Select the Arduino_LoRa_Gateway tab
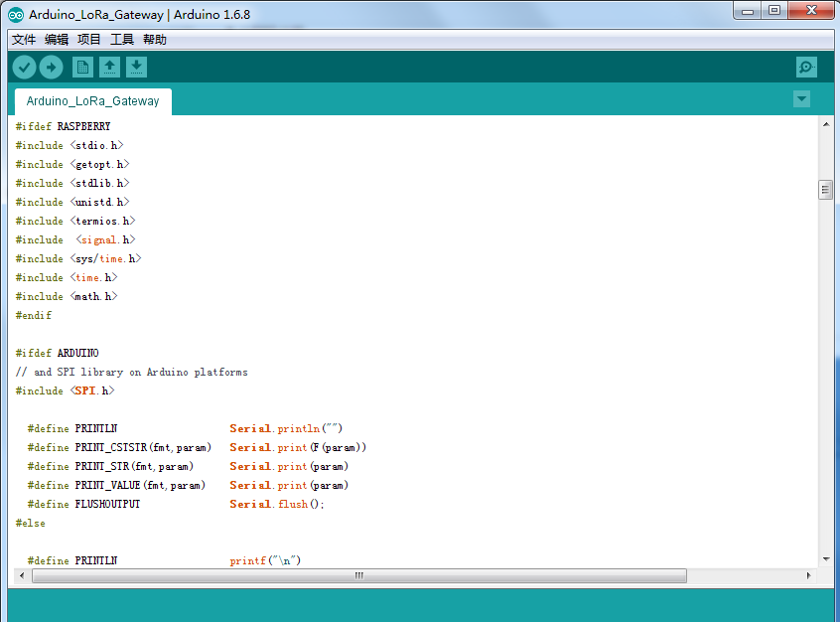 pyautogui.click(x=92, y=101)
